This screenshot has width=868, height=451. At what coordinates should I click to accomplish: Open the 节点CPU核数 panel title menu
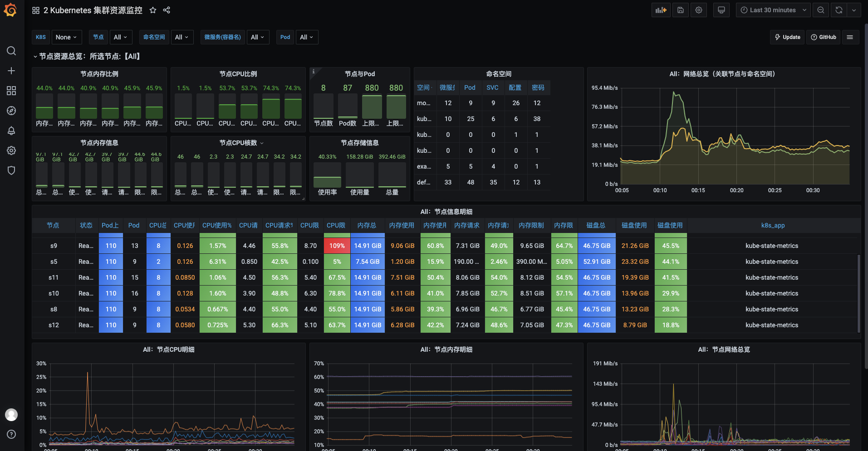(x=241, y=143)
